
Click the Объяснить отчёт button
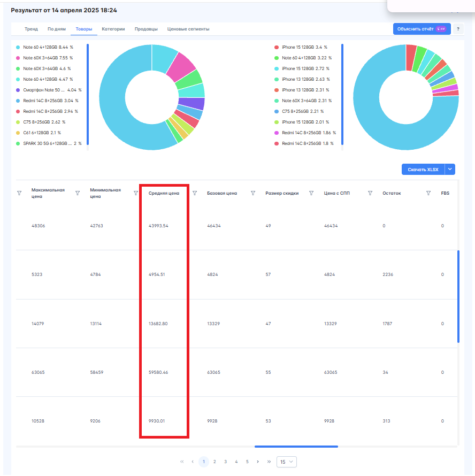point(422,29)
